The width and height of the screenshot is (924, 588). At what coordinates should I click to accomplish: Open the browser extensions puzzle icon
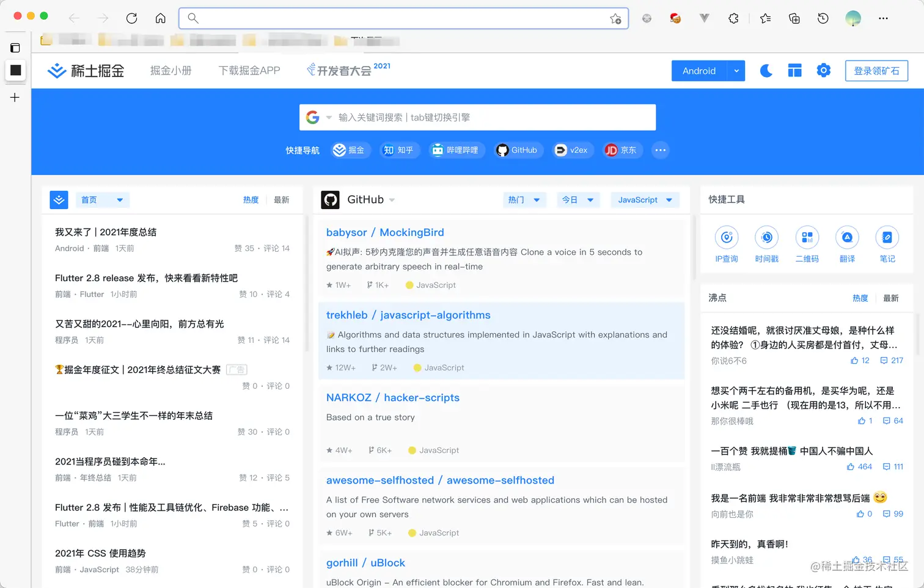(x=733, y=18)
